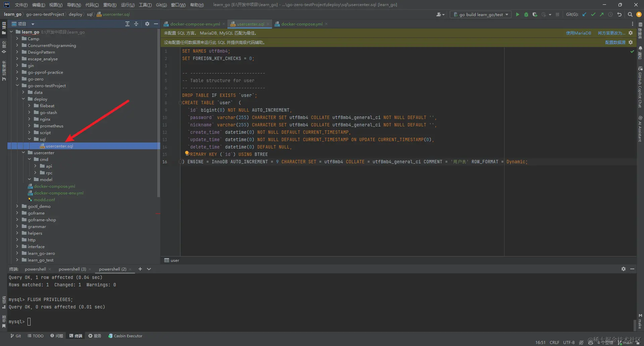Screen dimensions: 644x346
Task: Open editor tabs more-options menu
Action: (633, 24)
